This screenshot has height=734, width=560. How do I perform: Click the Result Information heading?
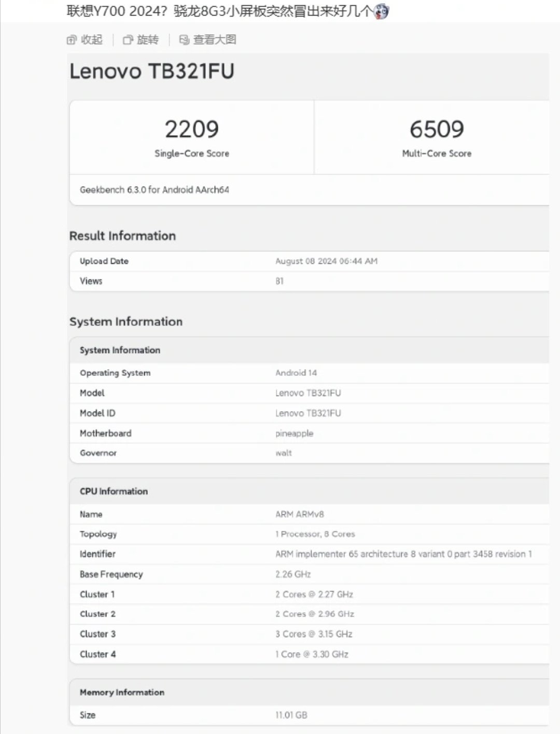pyautogui.click(x=123, y=236)
